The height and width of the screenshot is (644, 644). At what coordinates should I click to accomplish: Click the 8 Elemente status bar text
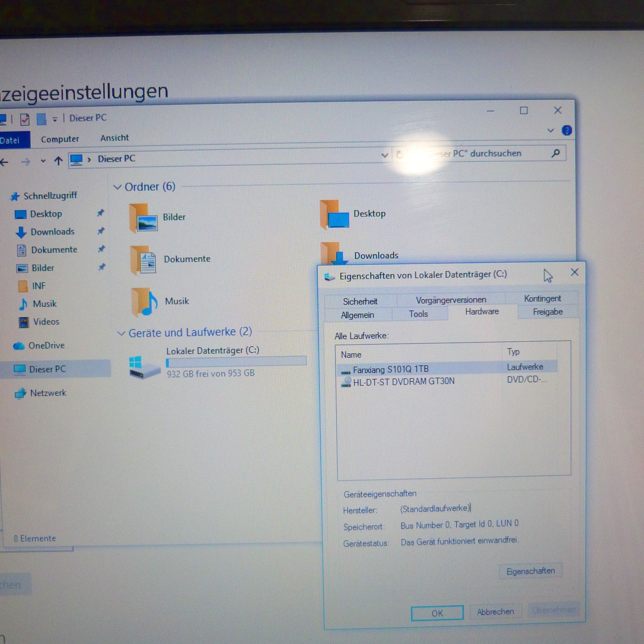pyautogui.click(x=35, y=538)
